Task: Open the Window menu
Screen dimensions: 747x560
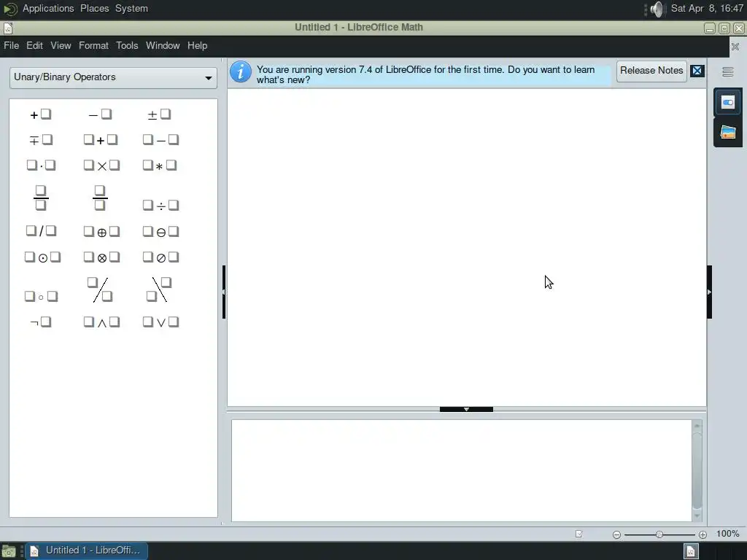Action: point(163,46)
